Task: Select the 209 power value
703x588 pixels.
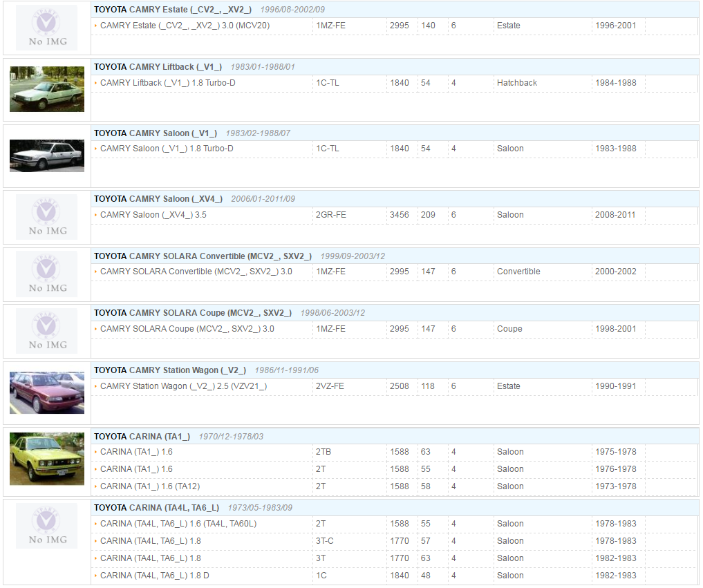Action: [x=428, y=215]
